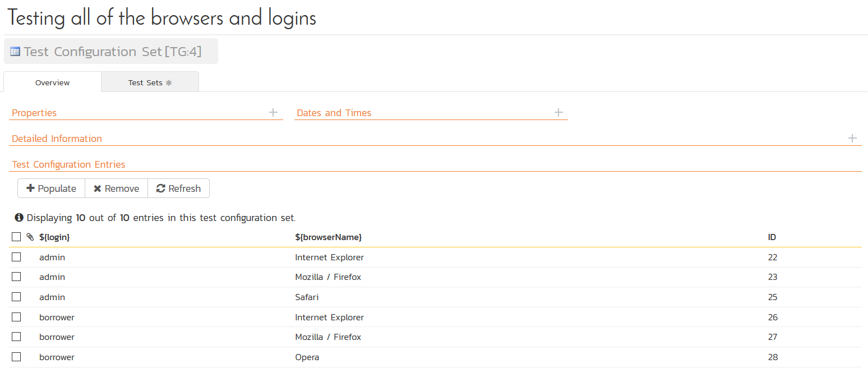
Task: Click the paperclip attachment column icon
Action: tap(30, 237)
